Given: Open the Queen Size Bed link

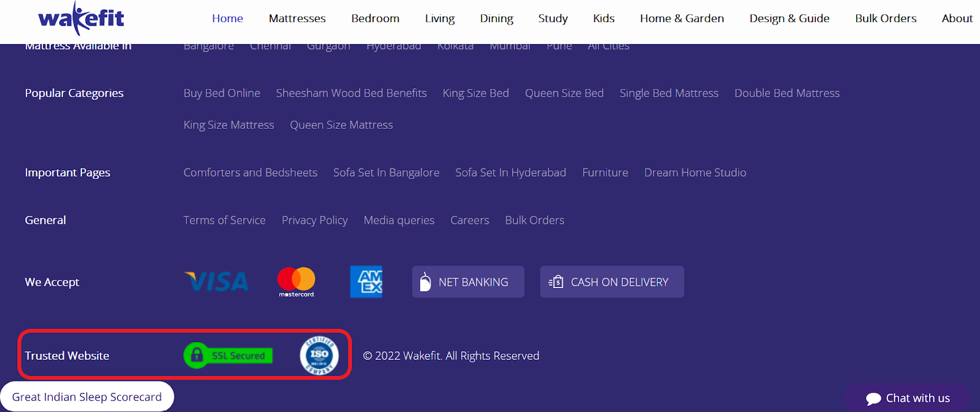Looking at the screenshot, I should 564,93.
